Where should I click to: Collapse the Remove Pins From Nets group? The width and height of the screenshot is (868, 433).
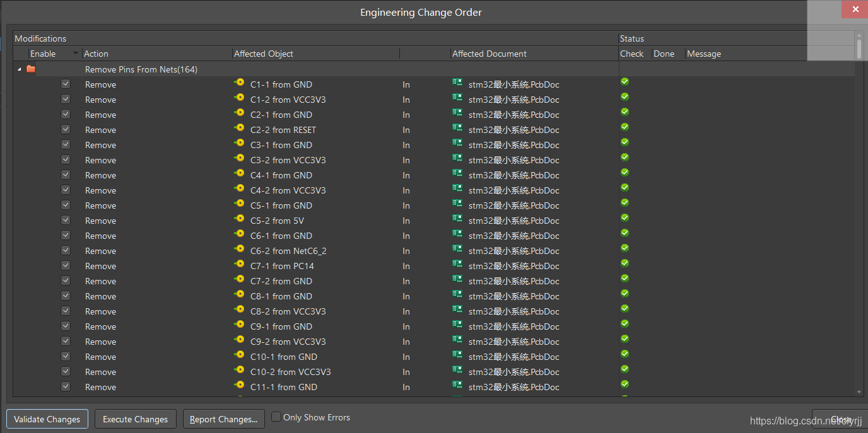point(19,69)
